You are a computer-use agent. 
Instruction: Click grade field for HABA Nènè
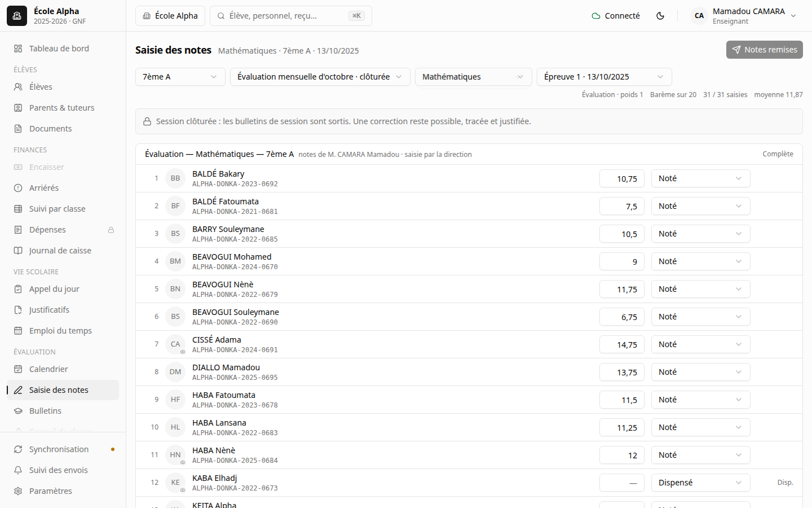tap(622, 455)
